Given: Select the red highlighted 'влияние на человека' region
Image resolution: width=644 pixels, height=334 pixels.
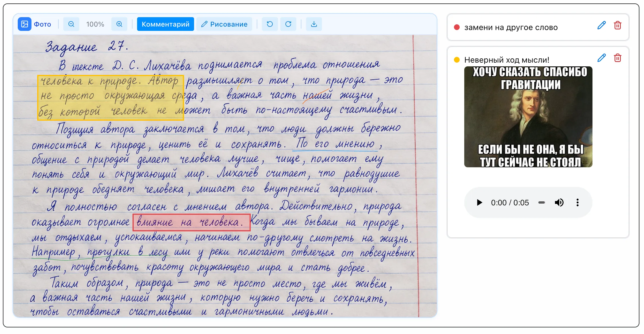Looking at the screenshot, I should 191,222.
